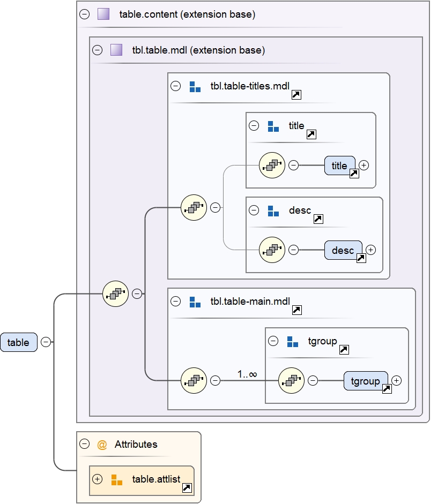Click the tbl.table-titles.mdl group link arrow icon
This screenshot has width=445, height=504.
296,95
